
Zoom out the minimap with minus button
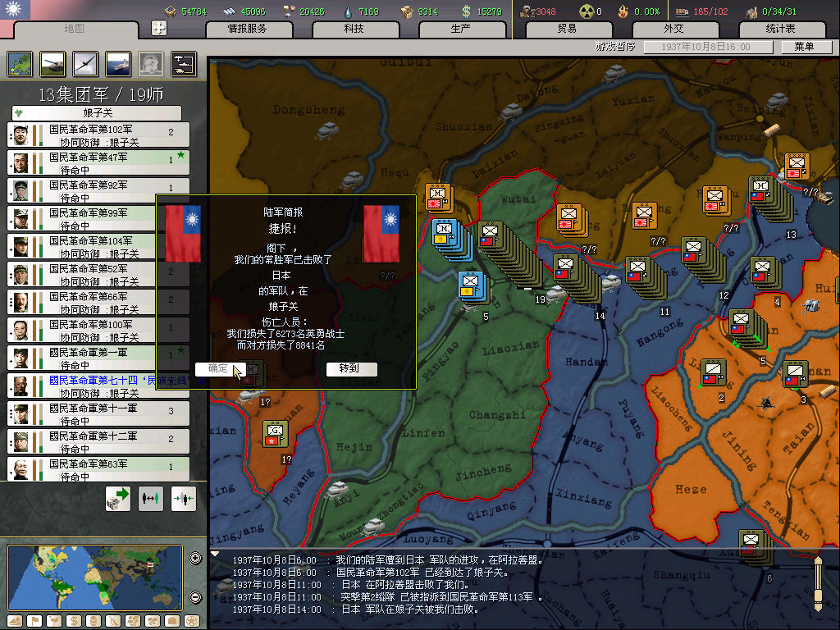195,597
